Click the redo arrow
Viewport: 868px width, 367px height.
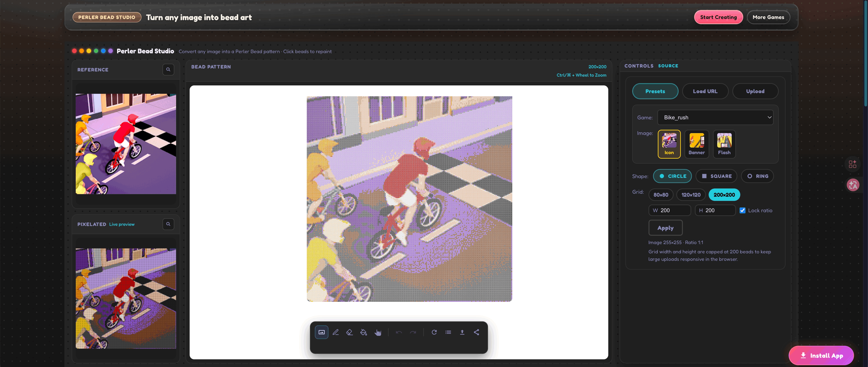pyautogui.click(x=413, y=332)
